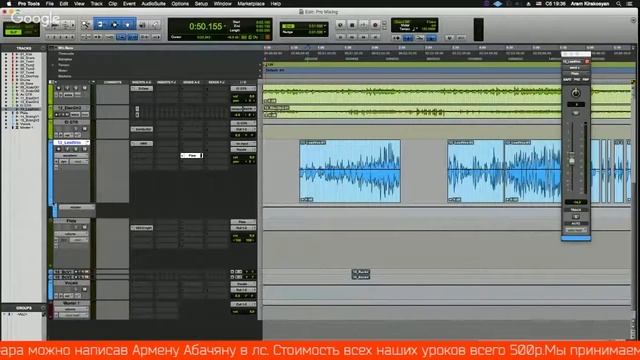640x360 pixels.
Task: Open the 12_LeadVox waveform view selector
Action: 71,156
